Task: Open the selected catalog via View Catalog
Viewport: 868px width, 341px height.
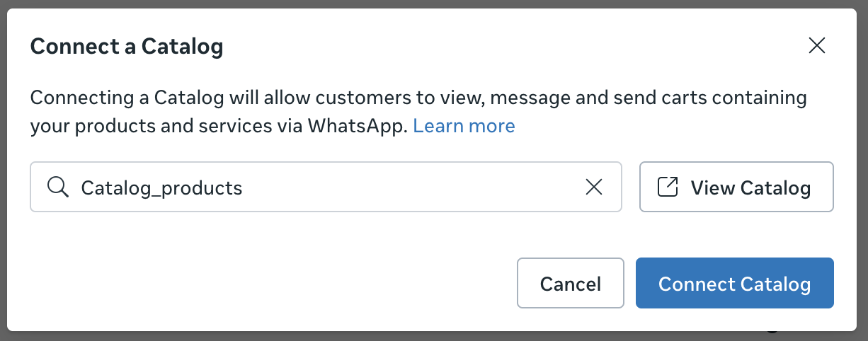Action: click(736, 187)
